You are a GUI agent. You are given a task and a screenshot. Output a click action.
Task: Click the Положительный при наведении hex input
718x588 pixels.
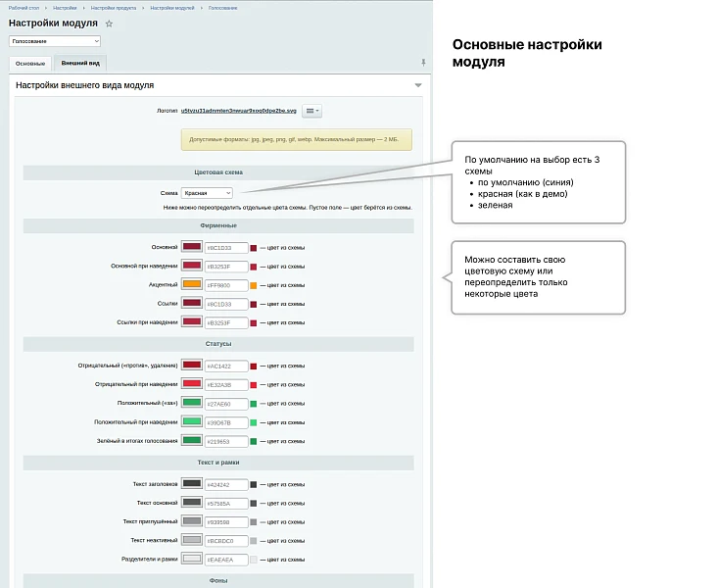(x=226, y=423)
